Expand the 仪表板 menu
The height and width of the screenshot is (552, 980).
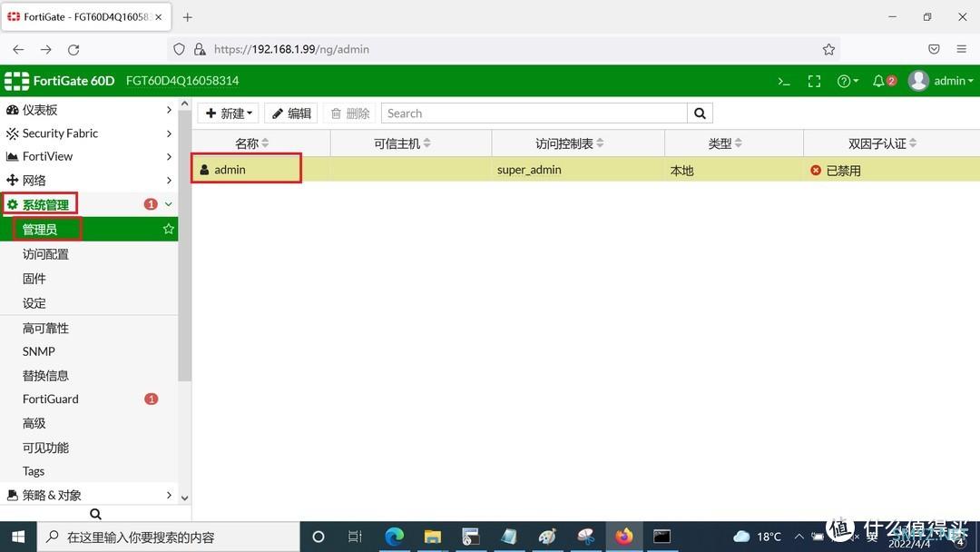tap(89, 109)
